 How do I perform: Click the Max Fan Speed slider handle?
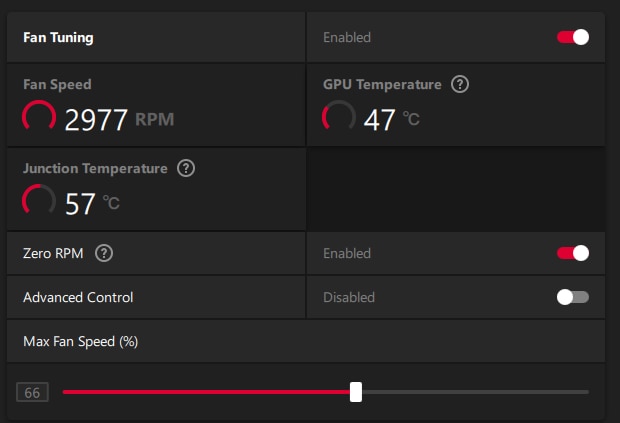[356, 392]
